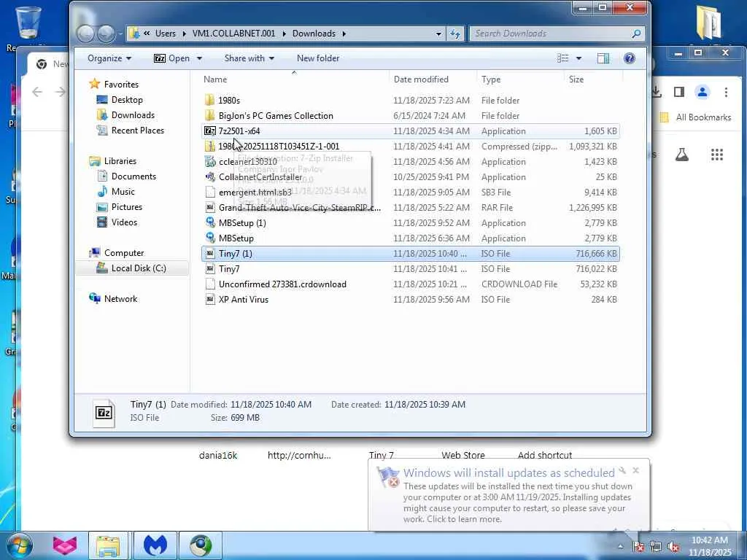Select the CollabnetCertInstaller icon
The width and height of the screenshot is (747, 560).
209,176
